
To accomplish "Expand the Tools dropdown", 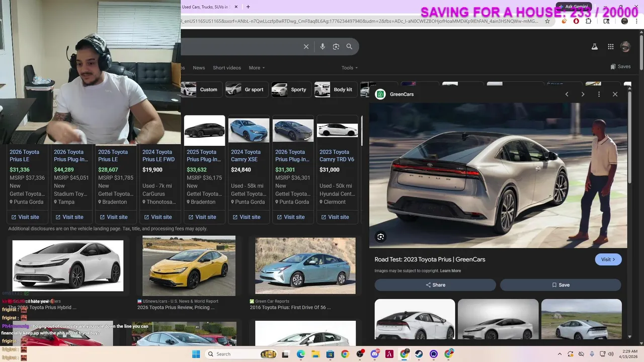I will pyautogui.click(x=350, y=68).
